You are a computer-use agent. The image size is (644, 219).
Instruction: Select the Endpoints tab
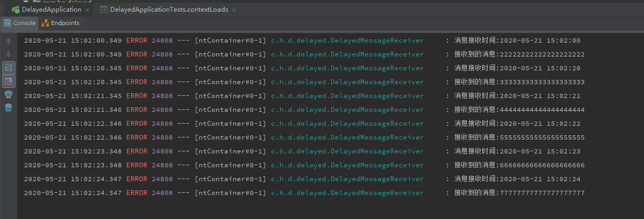point(60,23)
